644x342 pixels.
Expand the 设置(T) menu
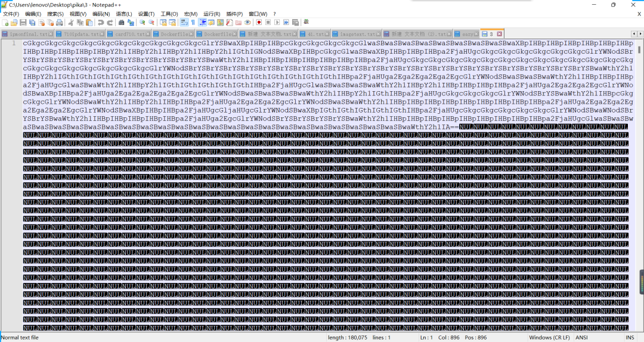[x=146, y=14]
